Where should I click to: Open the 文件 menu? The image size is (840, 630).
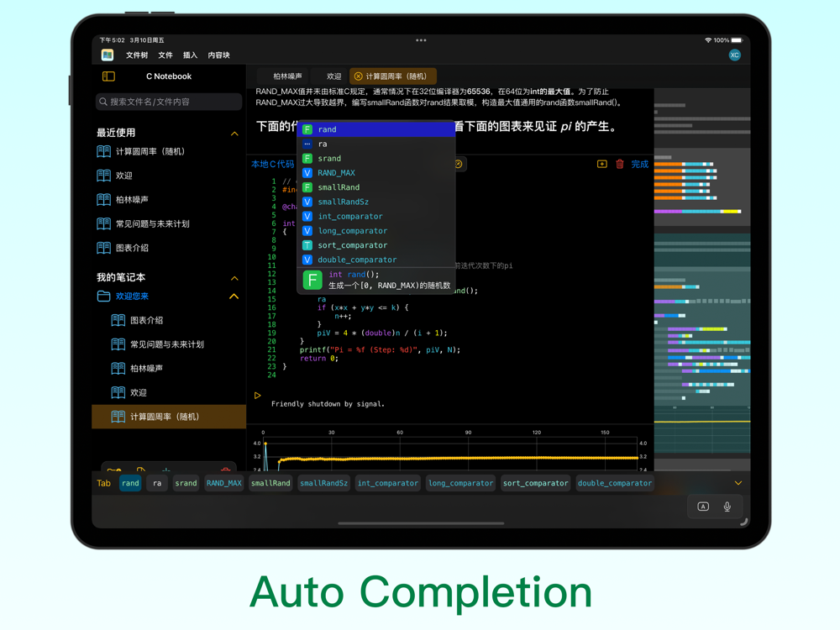tap(165, 55)
